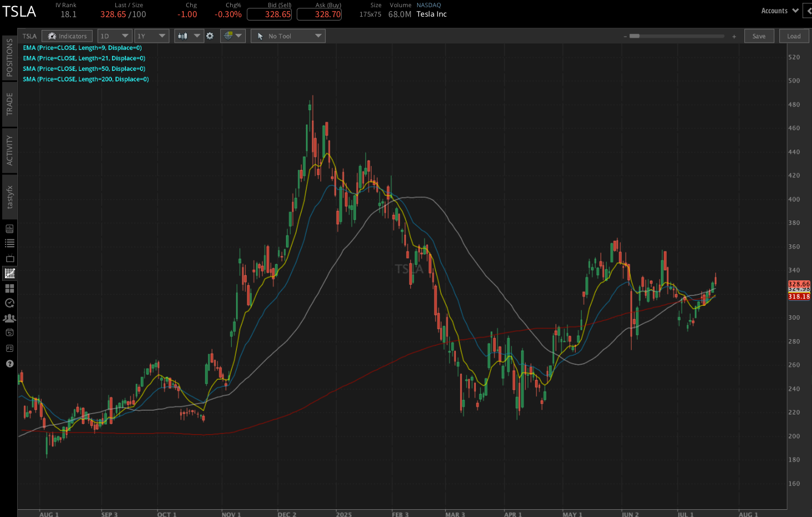This screenshot has width=812, height=517.
Task: Open the 1Y range dropdown
Action: click(151, 35)
